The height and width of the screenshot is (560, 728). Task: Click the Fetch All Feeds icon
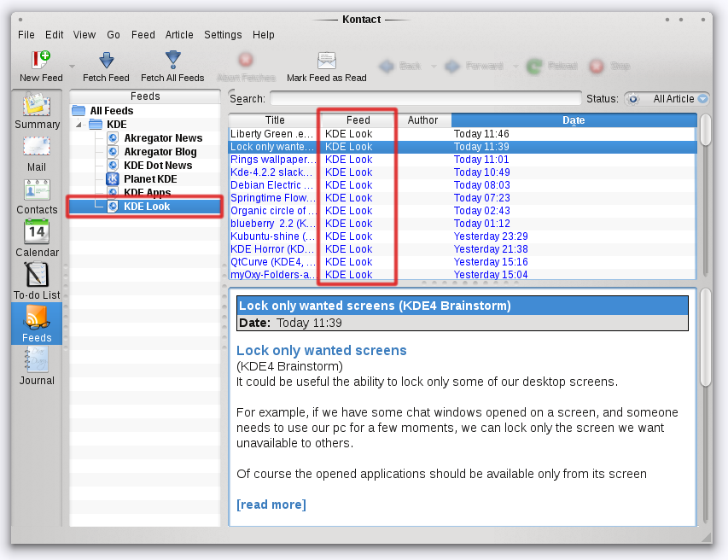(172, 60)
